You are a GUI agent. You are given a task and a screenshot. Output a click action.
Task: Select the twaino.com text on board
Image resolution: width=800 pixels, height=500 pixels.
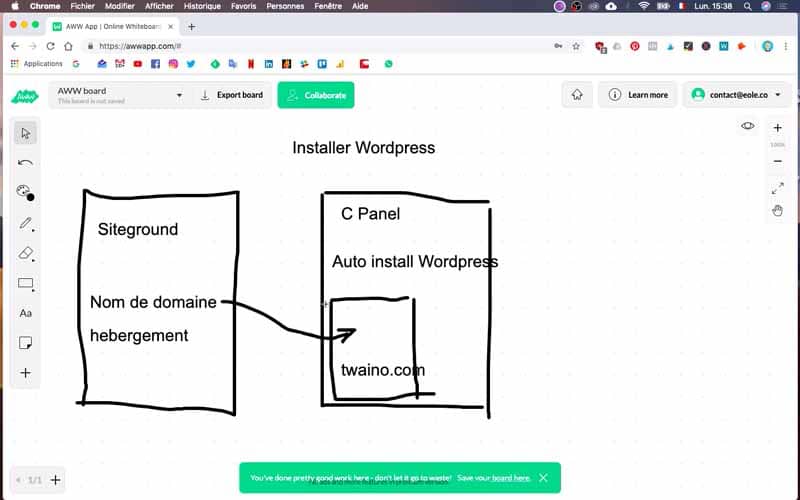pos(383,370)
